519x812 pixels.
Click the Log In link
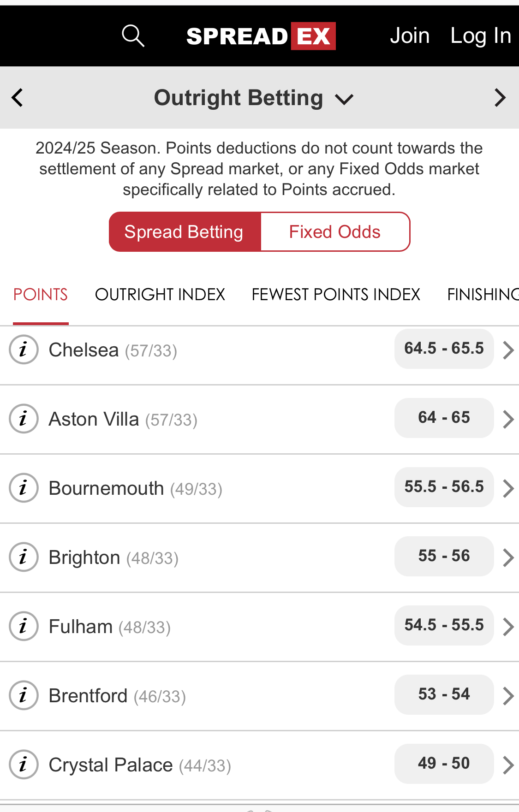click(481, 36)
